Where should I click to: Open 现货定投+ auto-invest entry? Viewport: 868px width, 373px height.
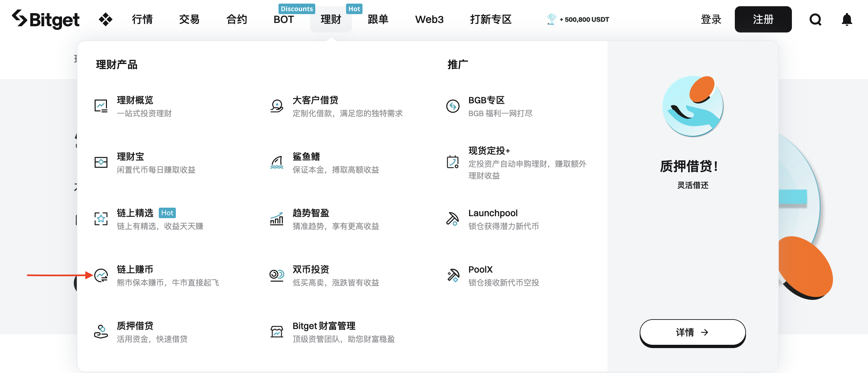(517, 162)
